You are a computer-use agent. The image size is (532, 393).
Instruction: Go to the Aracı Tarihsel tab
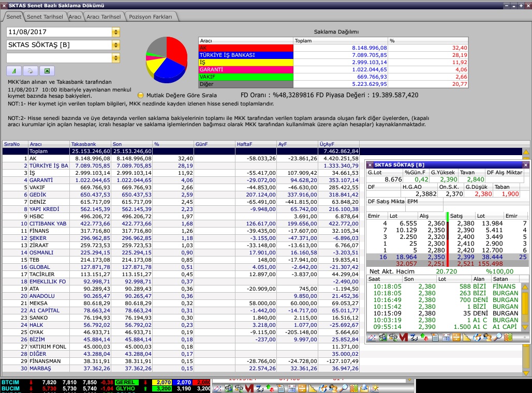(x=104, y=17)
